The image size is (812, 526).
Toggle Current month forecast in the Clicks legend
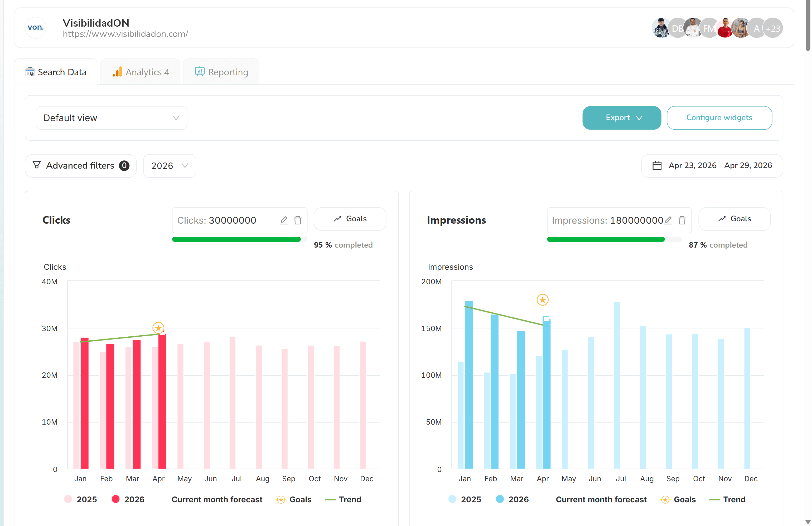pos(217,499)
